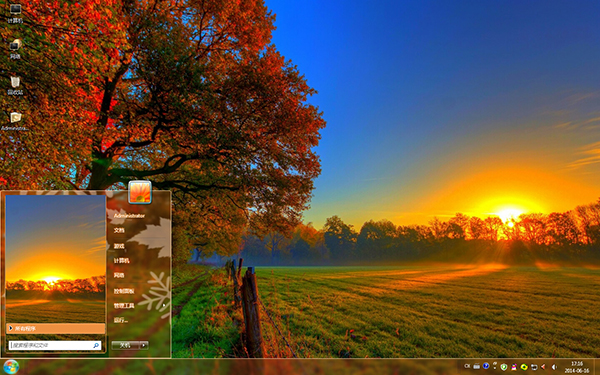The width and height of the screenshot is (600, 375).
Task: Click the magnifier search icon in Start menu
Action: tap(96, 345)
